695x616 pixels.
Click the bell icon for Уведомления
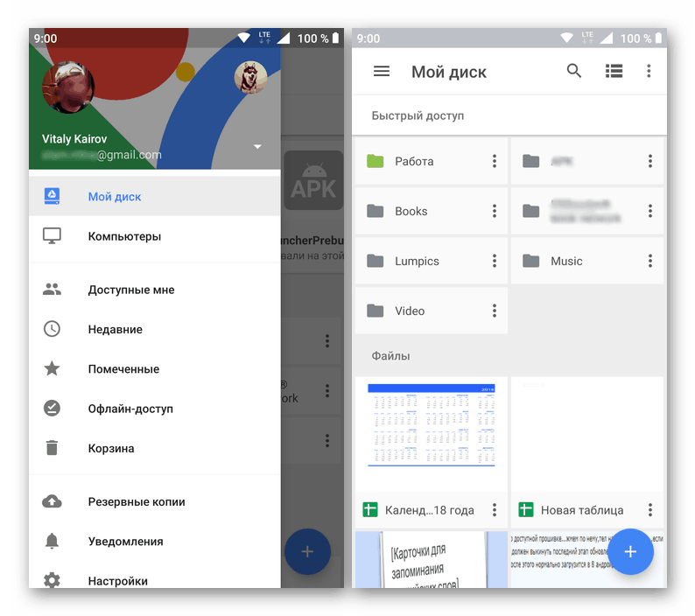pos(52,541)
